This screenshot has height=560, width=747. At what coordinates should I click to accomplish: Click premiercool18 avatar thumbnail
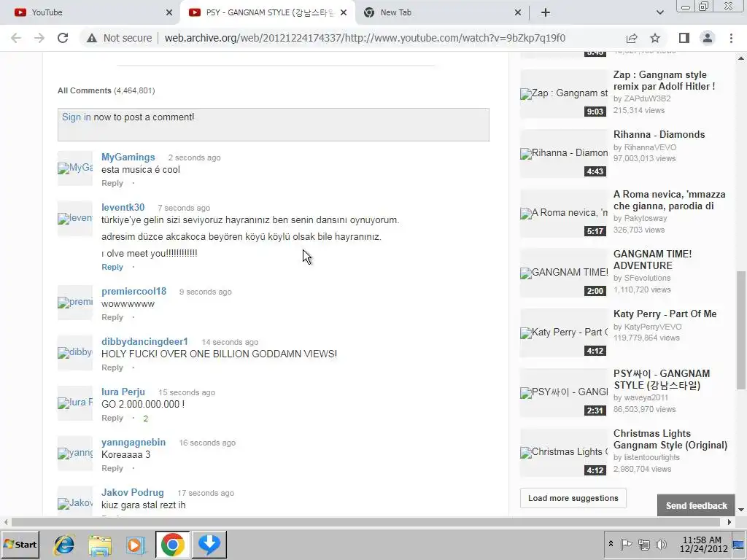pyautogui.click(x=75, y=303)
